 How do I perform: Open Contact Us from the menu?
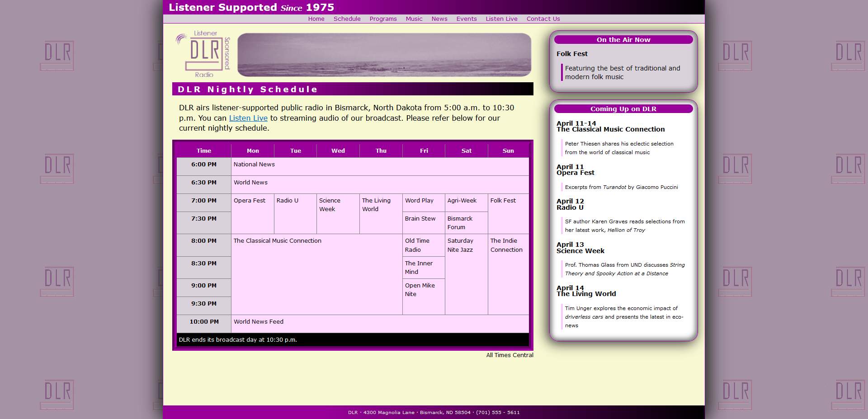543,19
